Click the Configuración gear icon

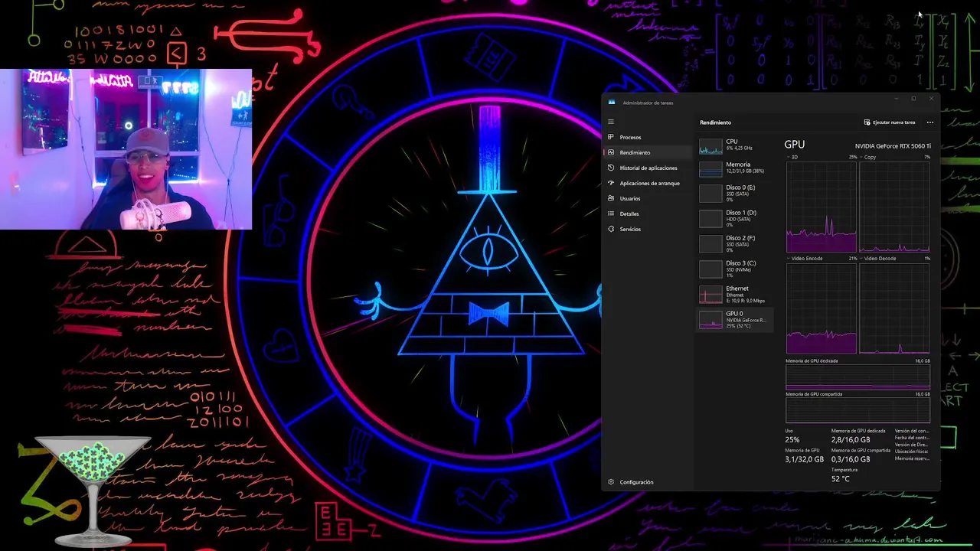coord(611,482)
